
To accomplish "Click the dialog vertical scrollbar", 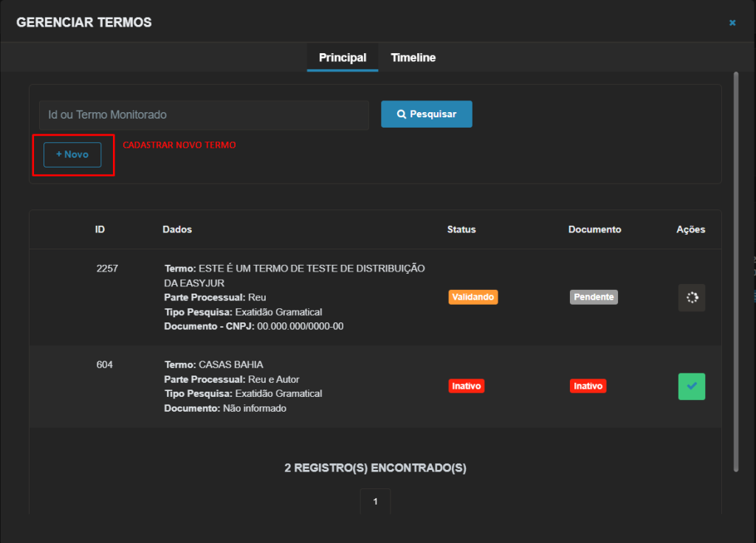I will [x=736, y=271].
